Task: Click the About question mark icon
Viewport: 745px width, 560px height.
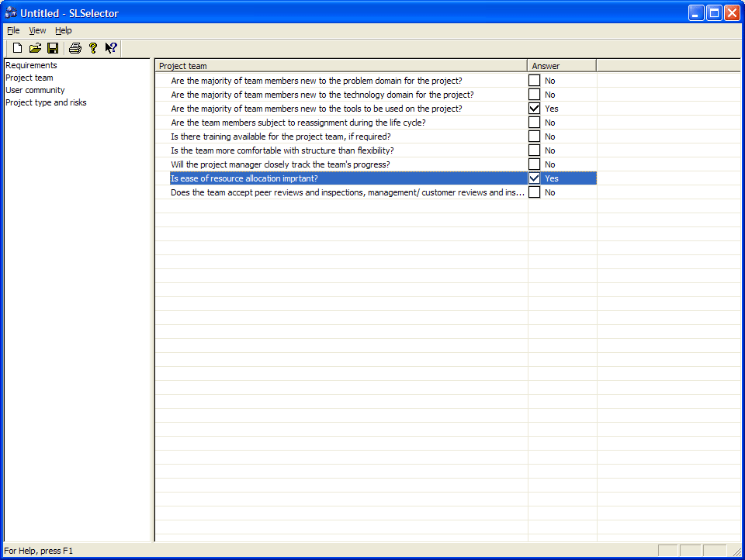Action: tap(93, 48)
